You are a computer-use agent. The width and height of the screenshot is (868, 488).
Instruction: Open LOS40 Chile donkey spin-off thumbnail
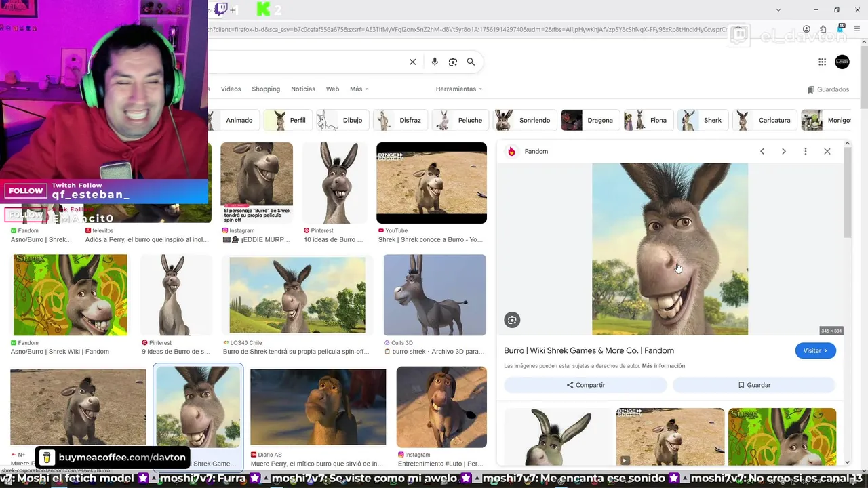[297, 295]
